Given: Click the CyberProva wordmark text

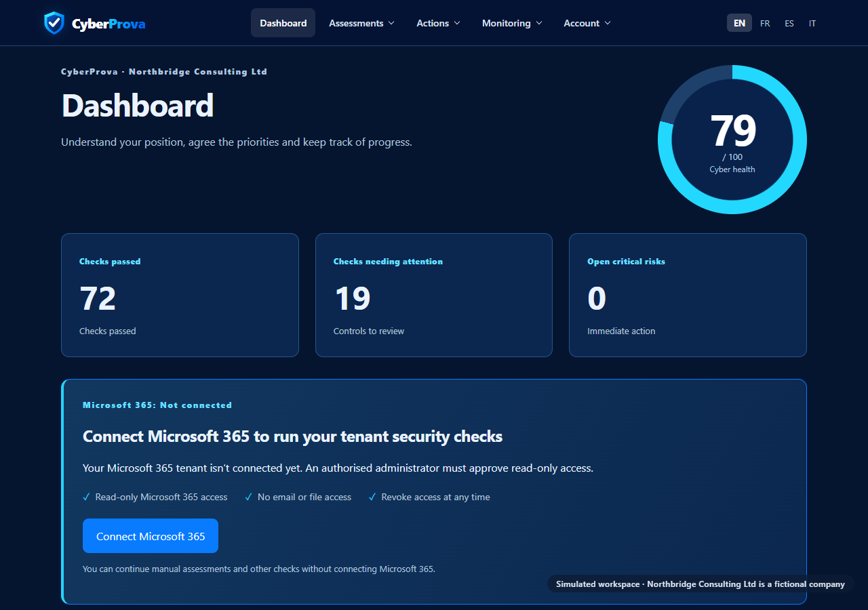Looking at the screenshot, I should [x=108, y=24].
